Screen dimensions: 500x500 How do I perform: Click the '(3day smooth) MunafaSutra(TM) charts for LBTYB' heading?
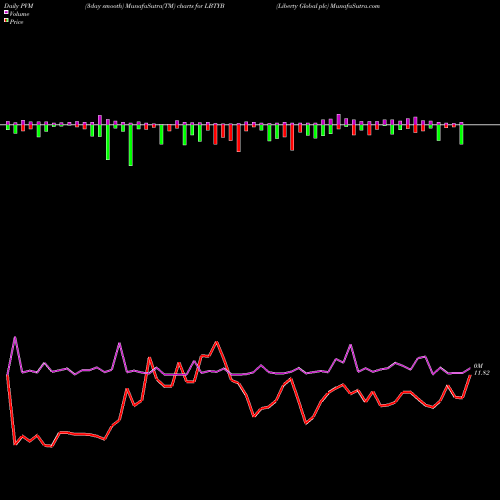155,6
